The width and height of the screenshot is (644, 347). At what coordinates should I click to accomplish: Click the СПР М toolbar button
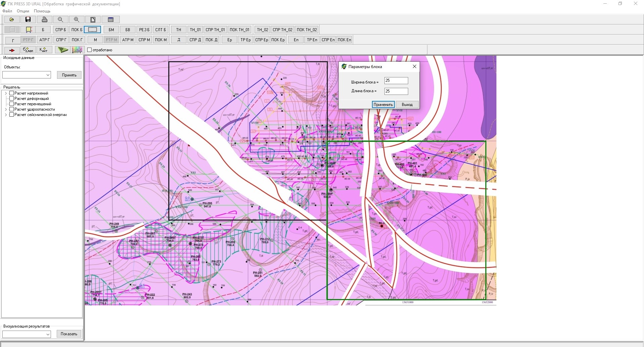coord(144,40)
